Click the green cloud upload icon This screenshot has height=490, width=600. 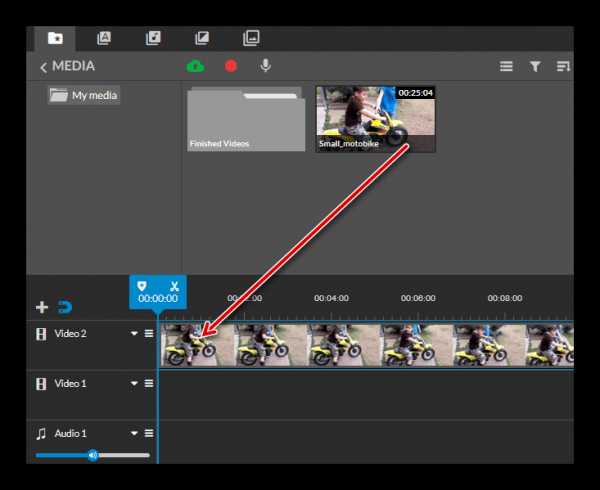point(195,66)
